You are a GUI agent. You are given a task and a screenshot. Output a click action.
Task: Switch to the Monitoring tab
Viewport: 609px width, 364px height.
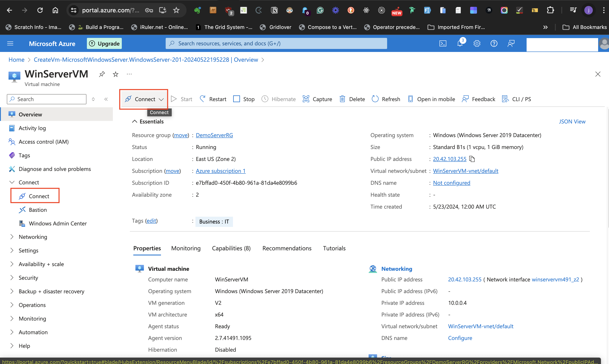click(186, 248)
